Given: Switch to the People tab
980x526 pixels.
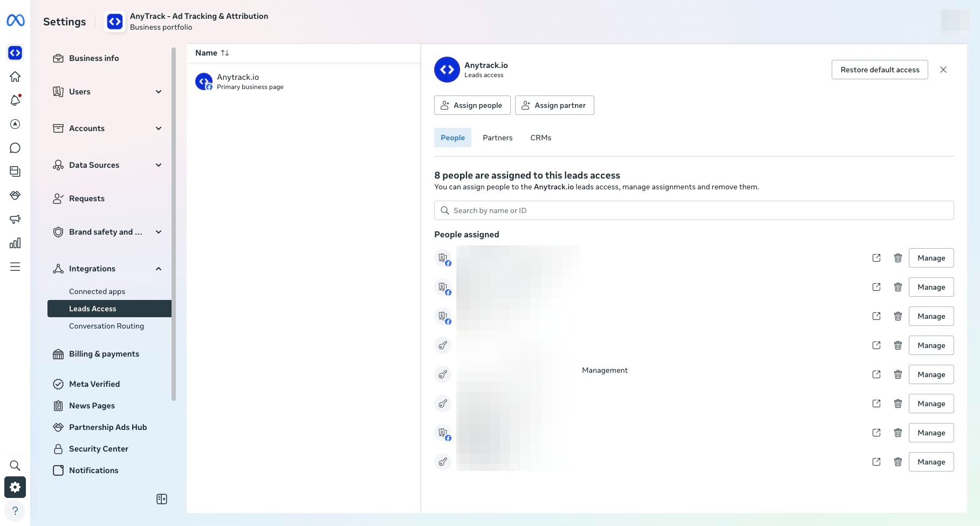Looking at the screenshot, I should coord(453,138).
